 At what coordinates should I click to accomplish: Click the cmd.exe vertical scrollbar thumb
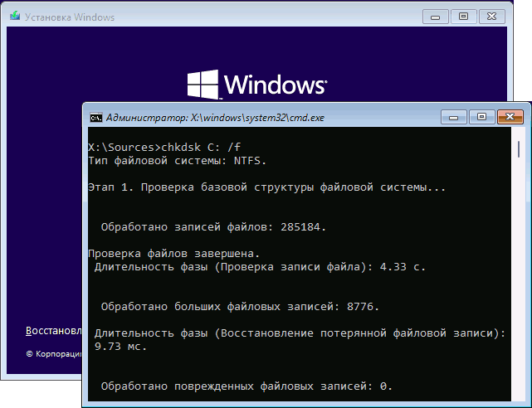pos(519,149)
